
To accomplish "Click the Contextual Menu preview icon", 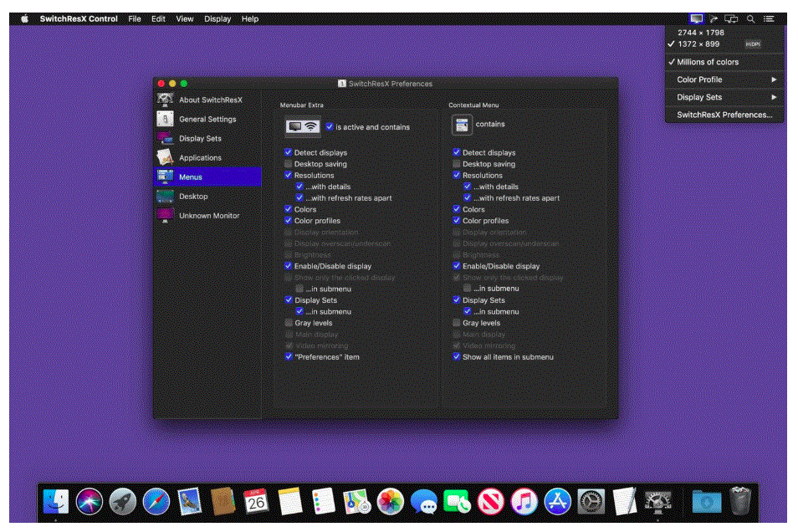I will tap(462, 125).
